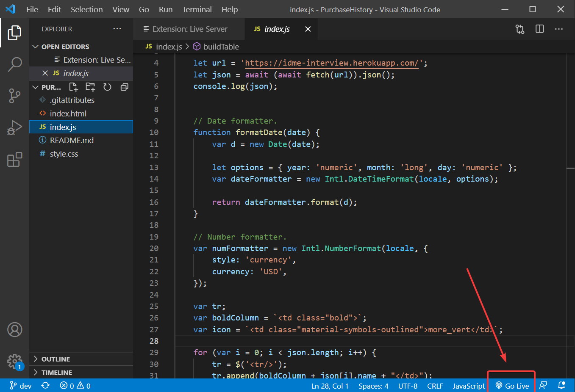Switch to Extension: Live Server tab

[189, 29]
